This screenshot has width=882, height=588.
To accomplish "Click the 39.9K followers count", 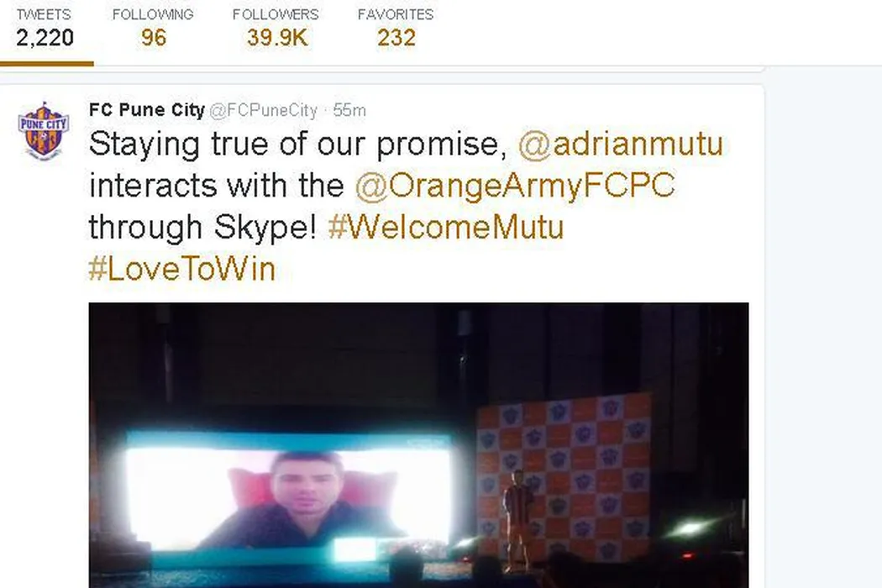I will click(x=277, y=38).
